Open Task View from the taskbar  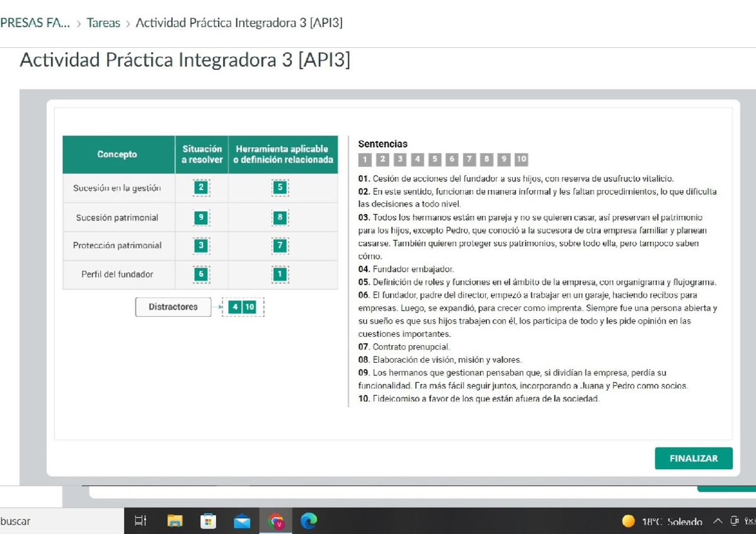coord(140,521)
